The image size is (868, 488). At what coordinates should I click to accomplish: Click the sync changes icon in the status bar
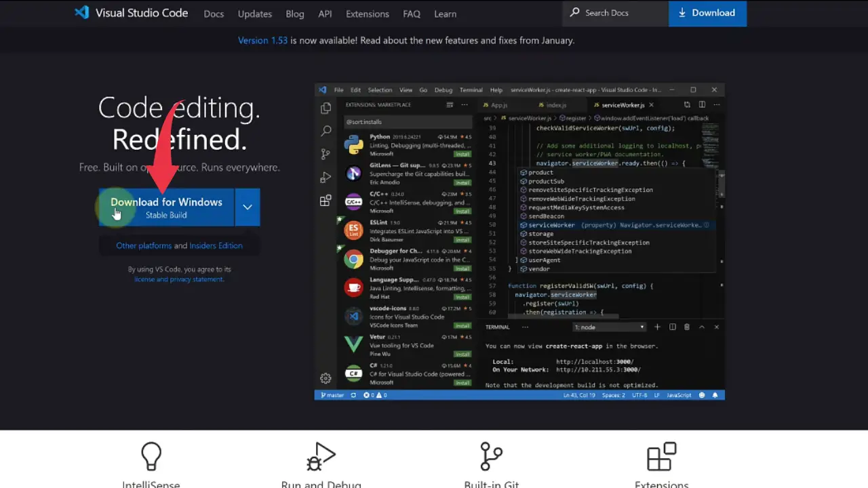pyautogui.click(x=353, y=395)
